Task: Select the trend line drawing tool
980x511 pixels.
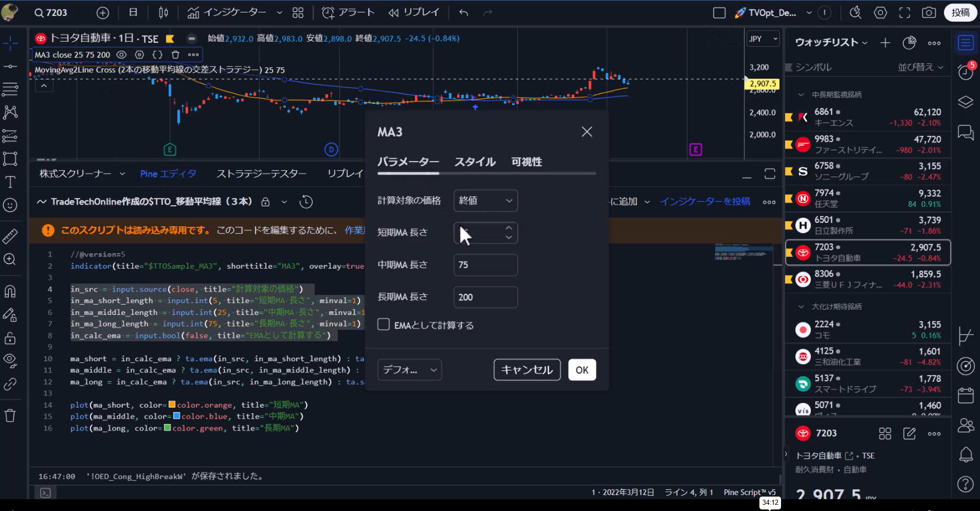Action: [x=10, y=66]
